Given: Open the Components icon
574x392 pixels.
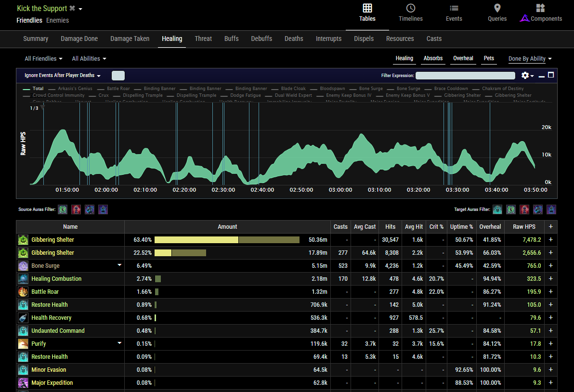Looking at the screenshot, I should pyautogui.click(x=540, y=8).
